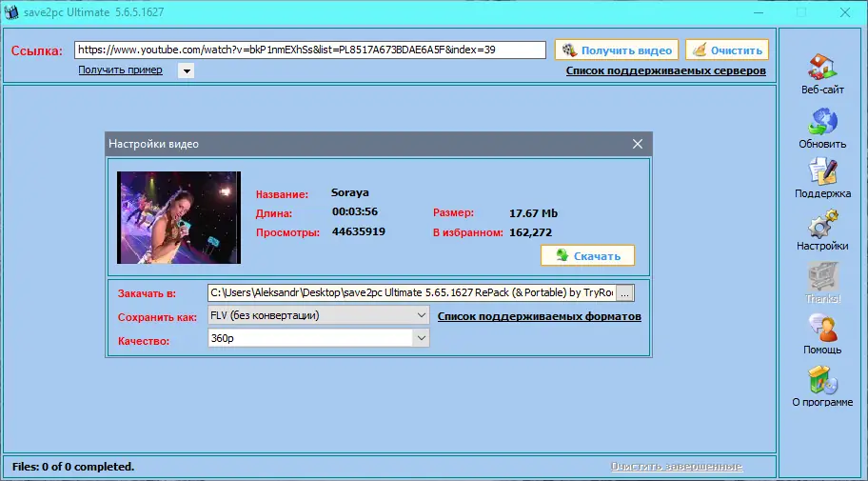Click the Очистить button
This screenshot has height=481, width=868.
(727, 50)
